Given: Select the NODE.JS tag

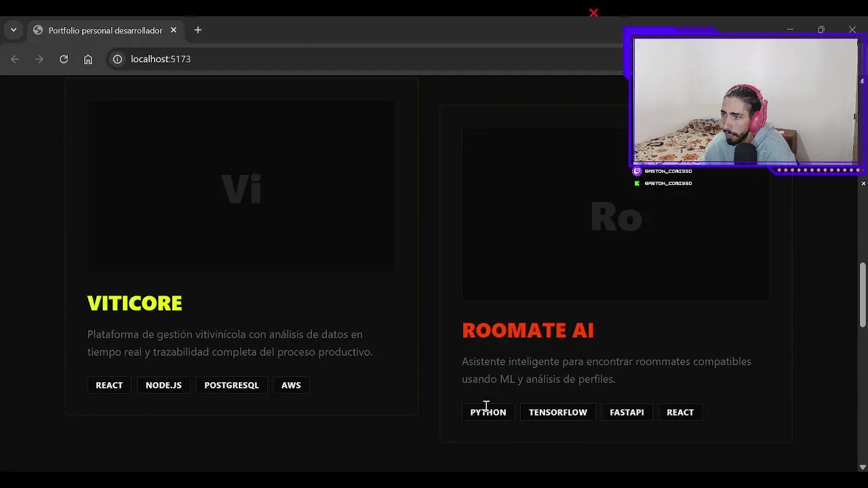Looking at the screenshot, I should (163, 385).
